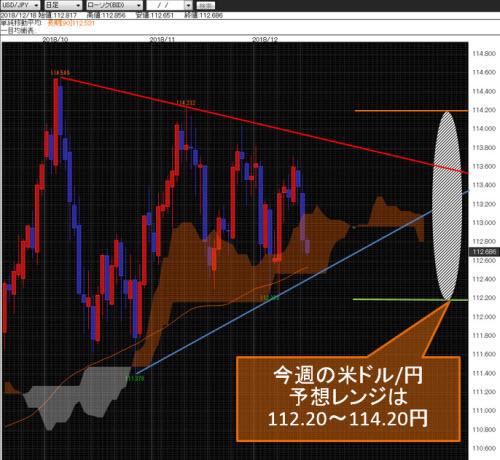Click the orange 長期[90] moving average value
500x460 pixels.
(x=71, y=23)
